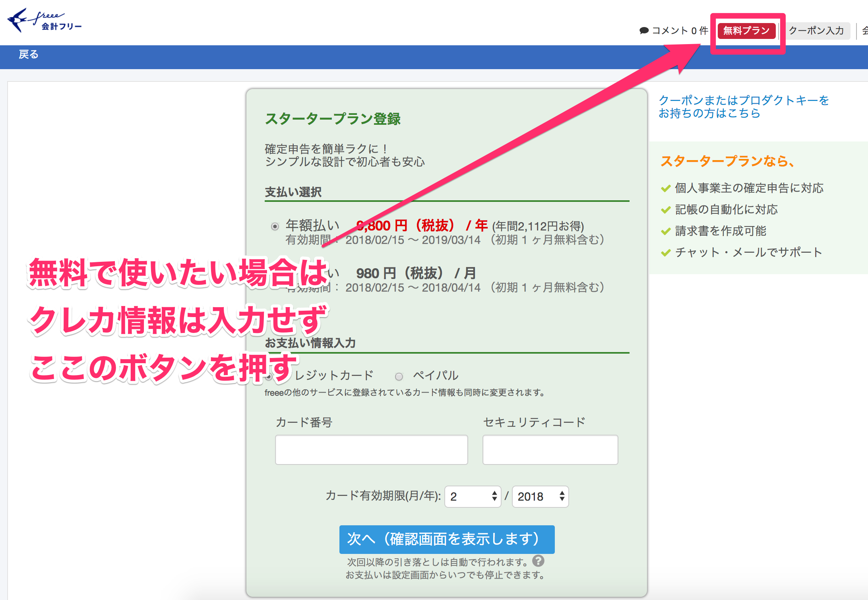Click checkmark beside 個人事業主の確定申告に対応

[x=666, y=188]
